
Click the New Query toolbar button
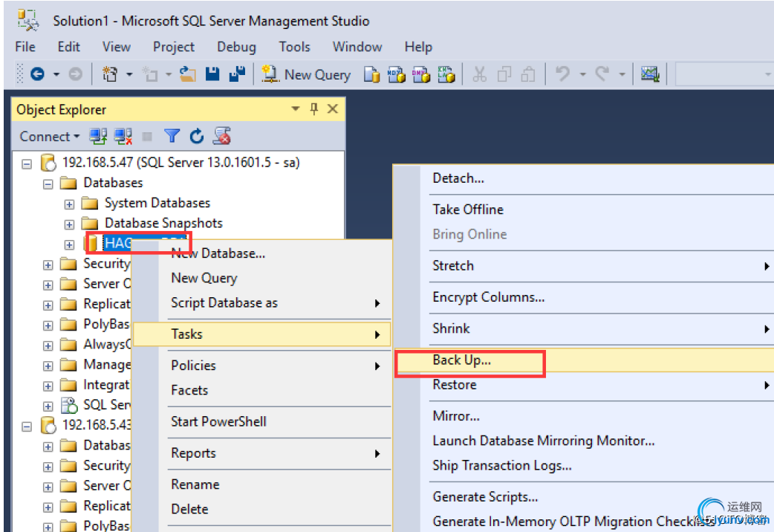(x=306, y=74)
